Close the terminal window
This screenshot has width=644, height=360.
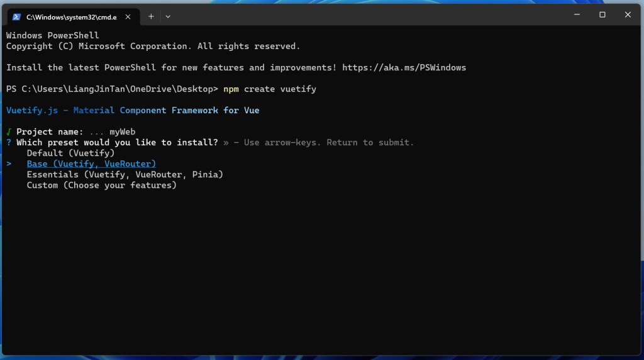628,15
